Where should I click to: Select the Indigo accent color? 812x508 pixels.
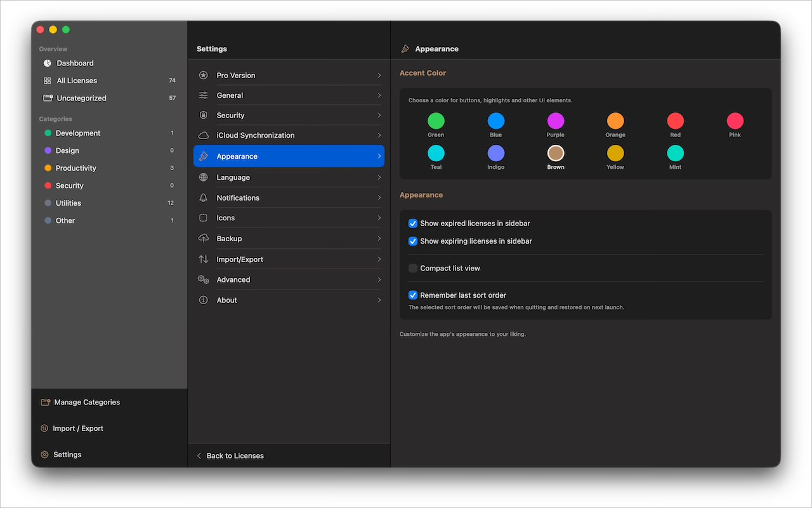coord(496,153)
